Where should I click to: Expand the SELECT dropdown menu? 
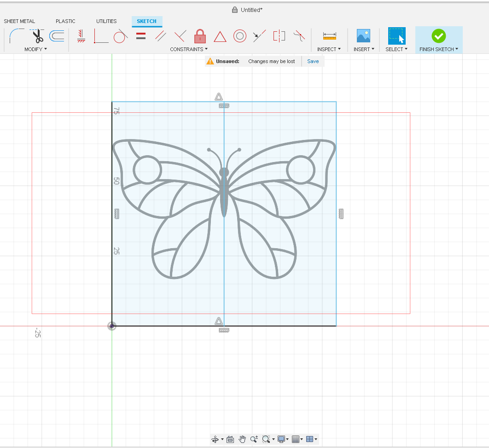[396, 49]
